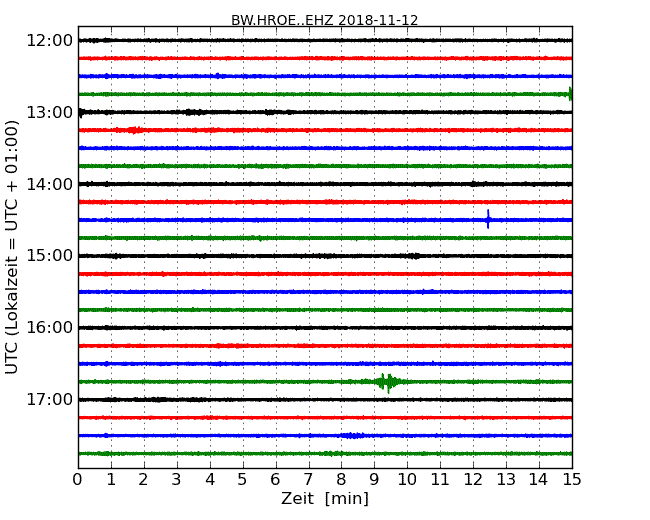Click the x-axis tick label 15
The width and height of the screenshot is (650, 520).
point(572,479)
